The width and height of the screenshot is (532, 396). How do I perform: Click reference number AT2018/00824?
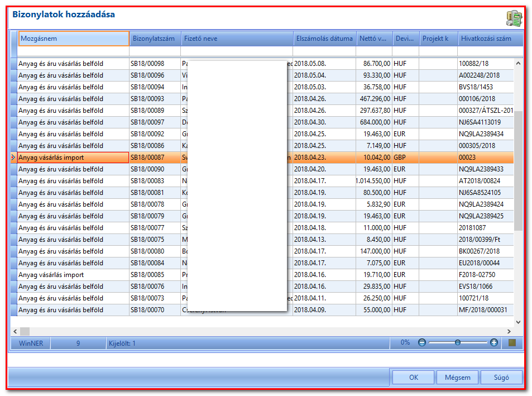(486, 181)
